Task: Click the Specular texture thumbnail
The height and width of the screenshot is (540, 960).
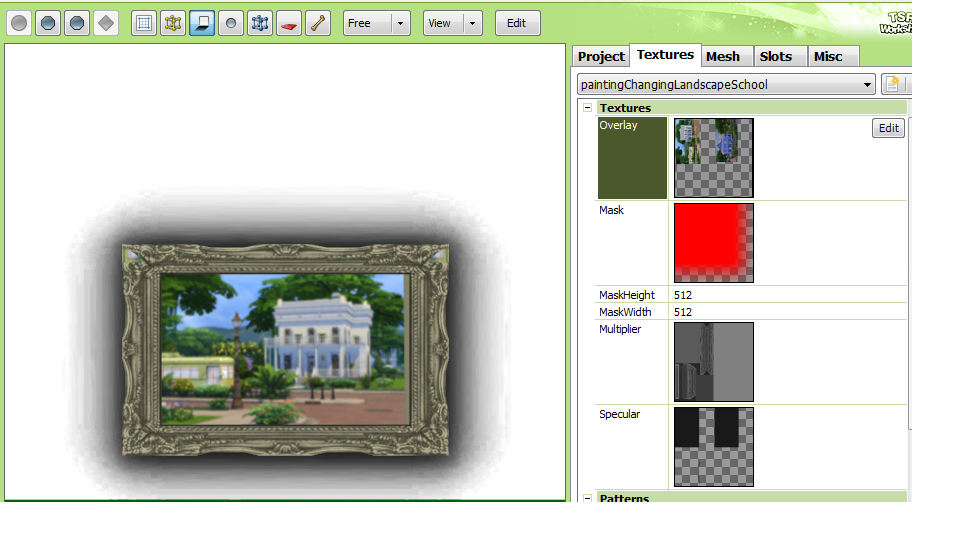Action: (714, 447)
